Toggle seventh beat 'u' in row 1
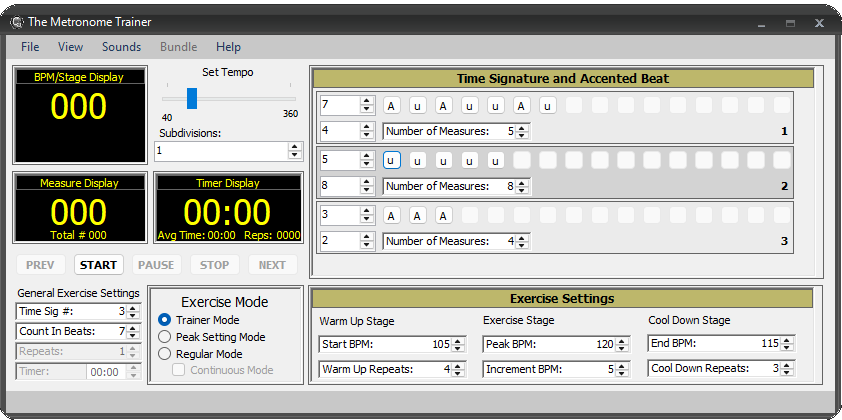 (548, 106)
